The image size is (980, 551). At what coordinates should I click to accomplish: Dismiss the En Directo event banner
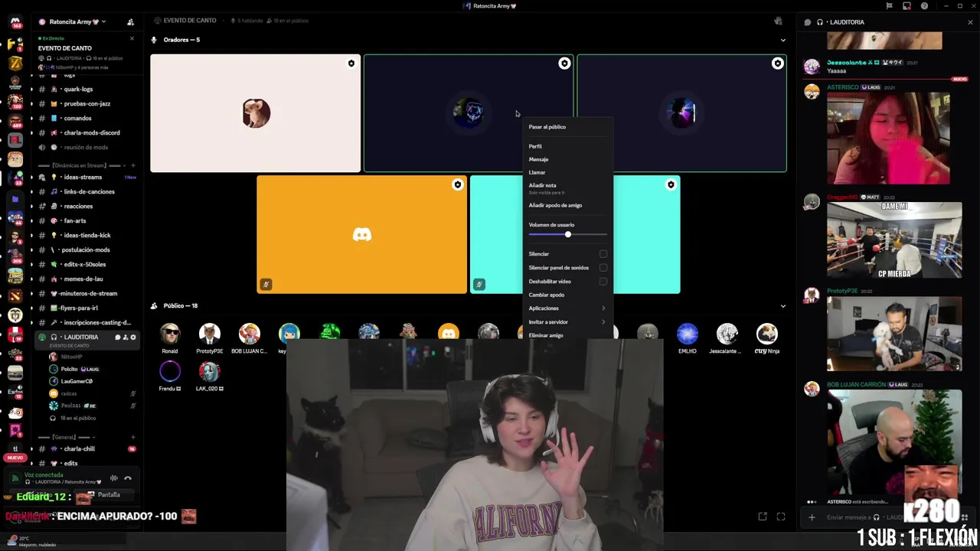[132, 38]
